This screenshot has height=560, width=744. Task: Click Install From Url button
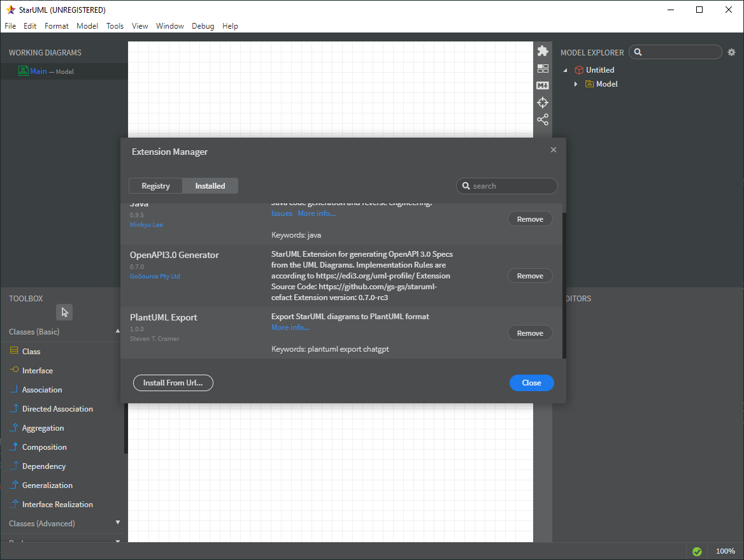click(x=173, y=383)
